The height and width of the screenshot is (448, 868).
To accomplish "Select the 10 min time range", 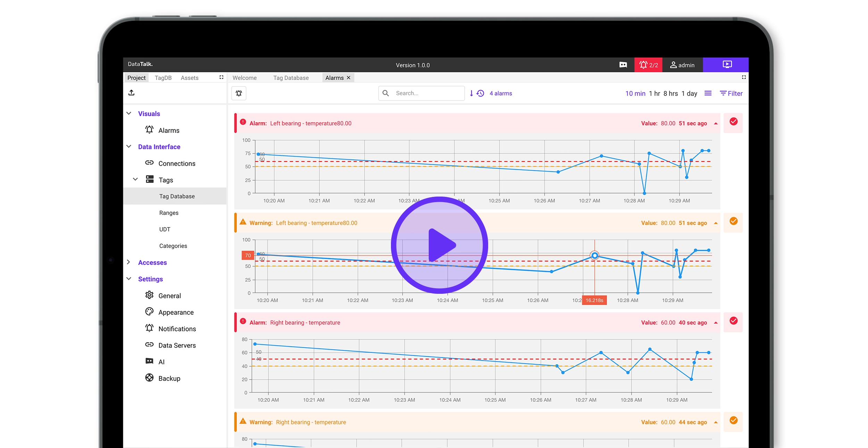I will point(635,93).
